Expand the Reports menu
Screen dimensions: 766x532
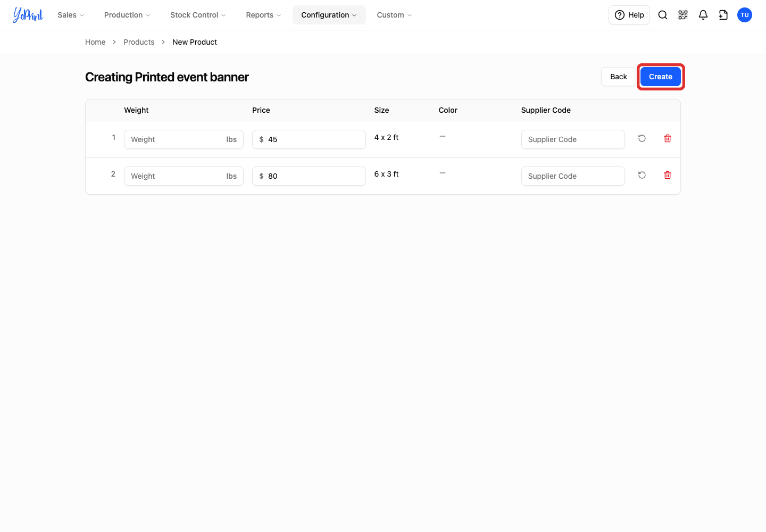point(263,15)
